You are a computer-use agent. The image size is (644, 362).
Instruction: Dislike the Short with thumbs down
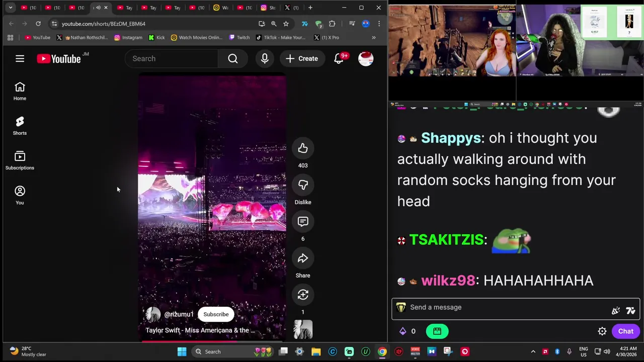pyautogui.click(x=303, y=185)
